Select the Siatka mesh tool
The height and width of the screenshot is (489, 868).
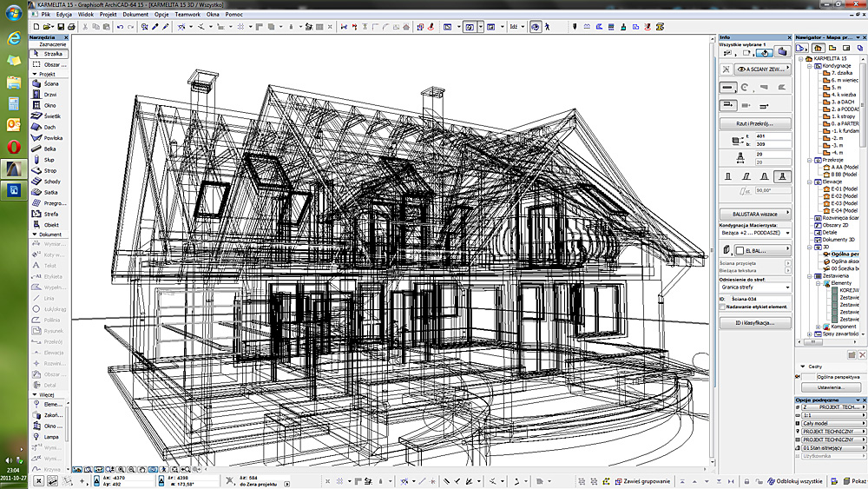click(49, 192)
